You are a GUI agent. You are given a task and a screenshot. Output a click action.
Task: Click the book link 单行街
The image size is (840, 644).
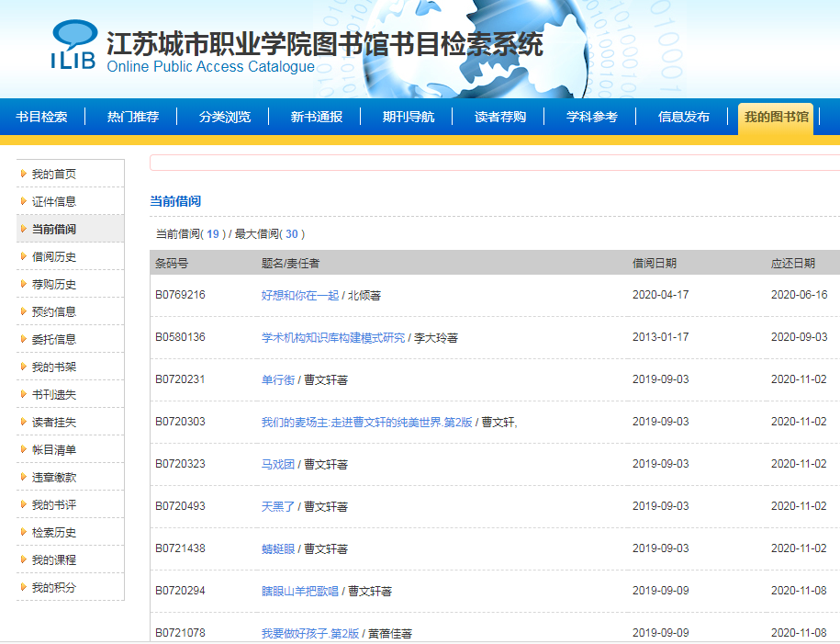(x=278, y=379)
